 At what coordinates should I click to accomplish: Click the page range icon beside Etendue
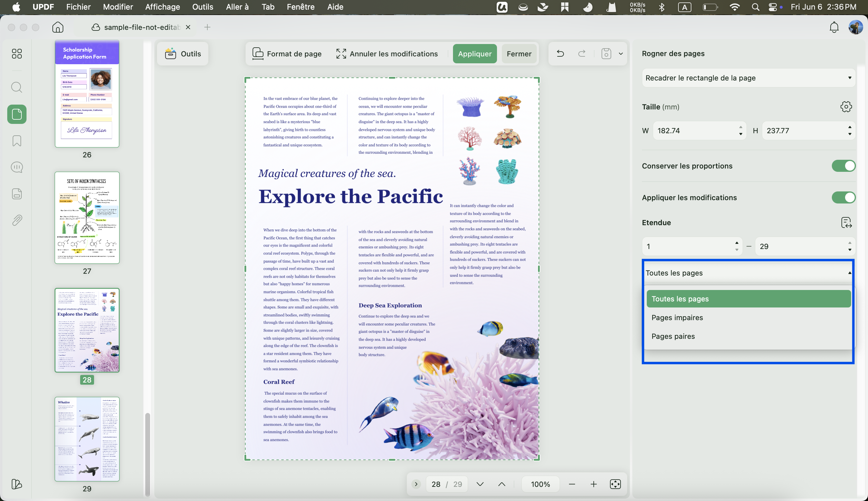pyautogui.click(x=846, y=223)
